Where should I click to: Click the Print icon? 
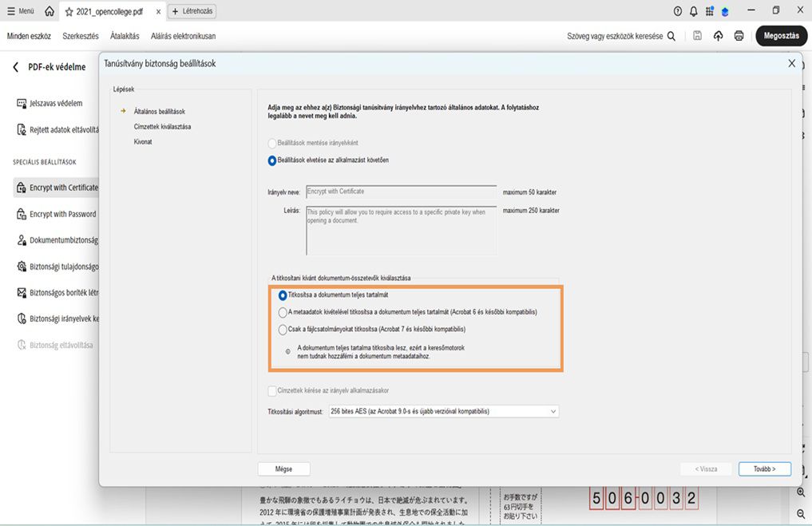(x=739, y=36)
